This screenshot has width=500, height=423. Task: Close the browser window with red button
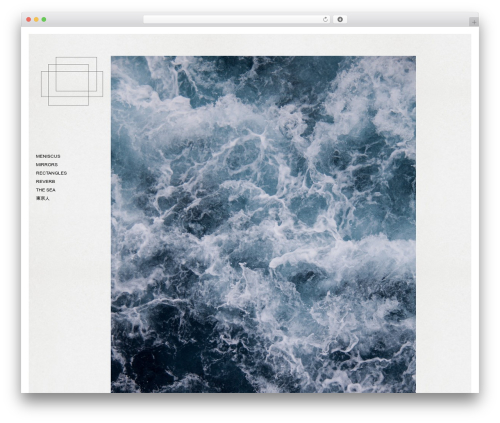pyautogui.click(x=29, y=20)
